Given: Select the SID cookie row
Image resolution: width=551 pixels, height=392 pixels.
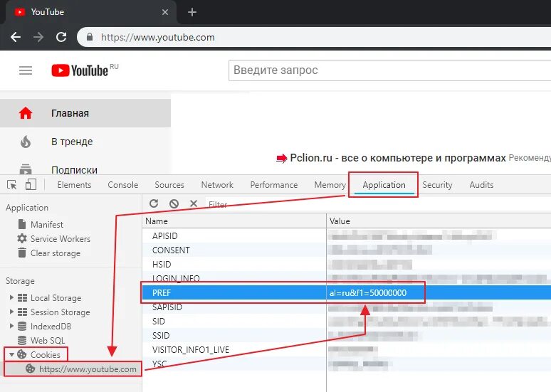Looking at the screenshot, I should point(347,321).
